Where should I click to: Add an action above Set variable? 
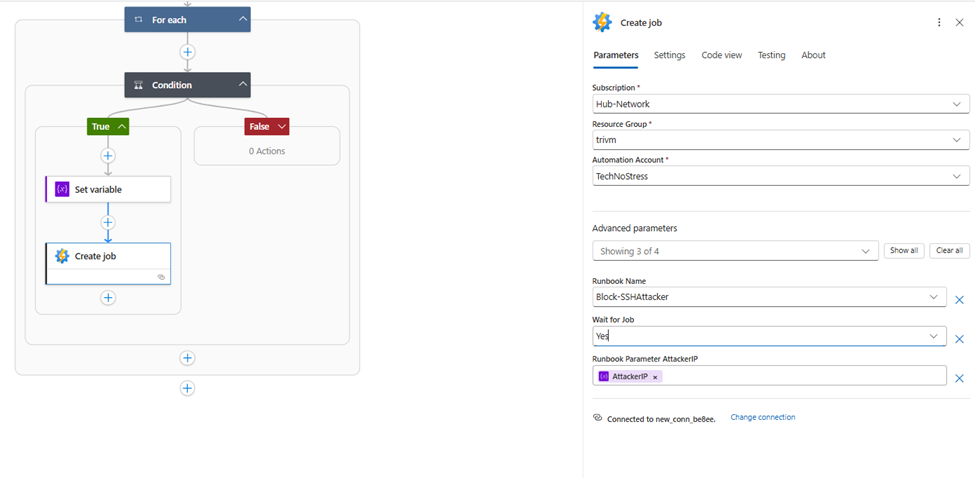tap(108, 155)
